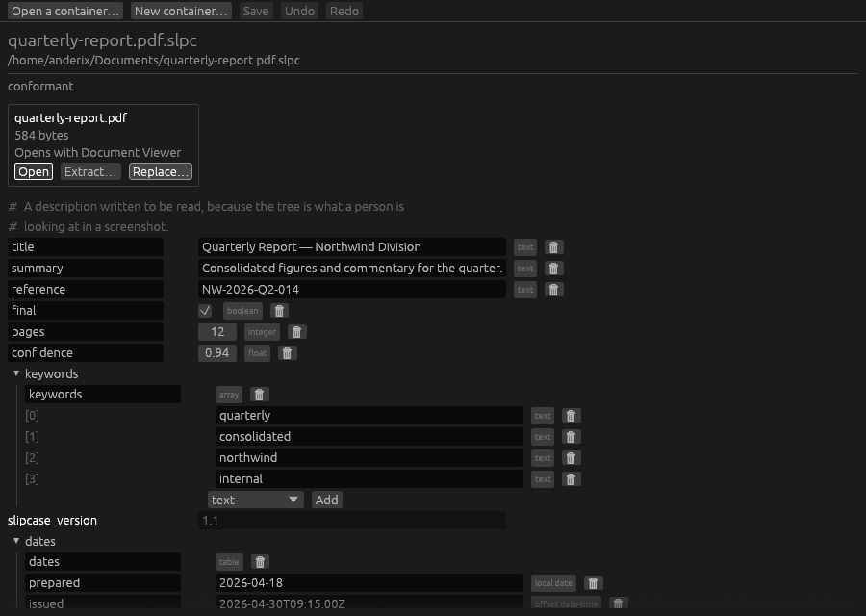Viewport: 866px width, 616px height.
Task: Click the 'local date' type tag
Action: click(x=553, y=583)
